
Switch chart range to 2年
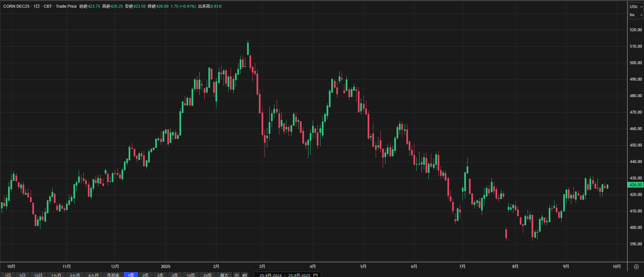pyautogui.click(x=145, y=275)
